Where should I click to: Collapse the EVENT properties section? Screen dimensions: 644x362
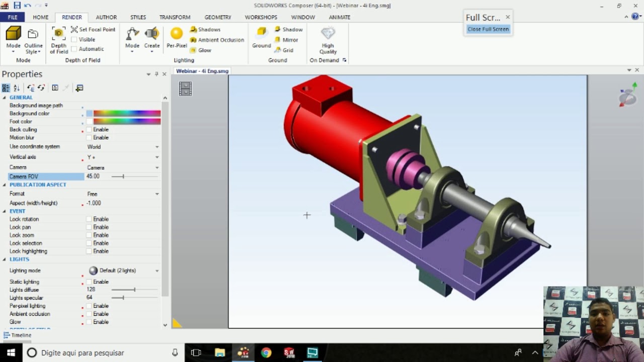coord(5,211)
